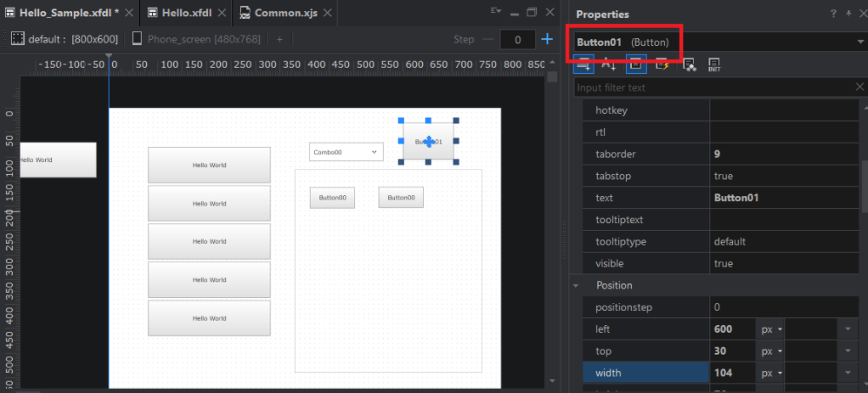This screenshot has height=393, width=868.
Task: Clear the property filter text
Action: pos(860,87)
